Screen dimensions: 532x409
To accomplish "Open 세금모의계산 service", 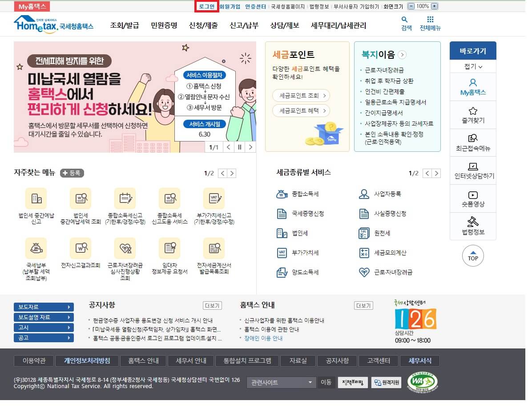I will coord(383,253).
